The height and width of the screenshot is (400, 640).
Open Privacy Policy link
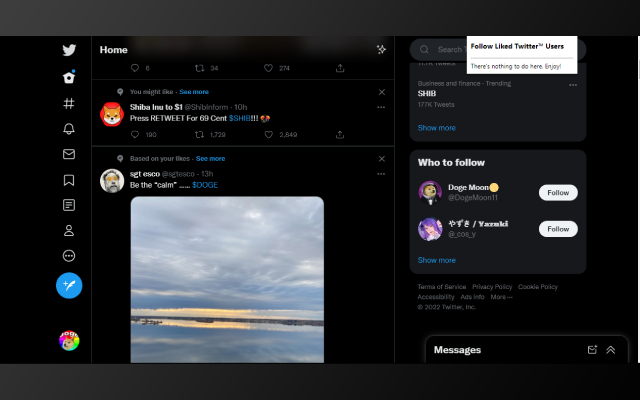click(x=492, y=287)
